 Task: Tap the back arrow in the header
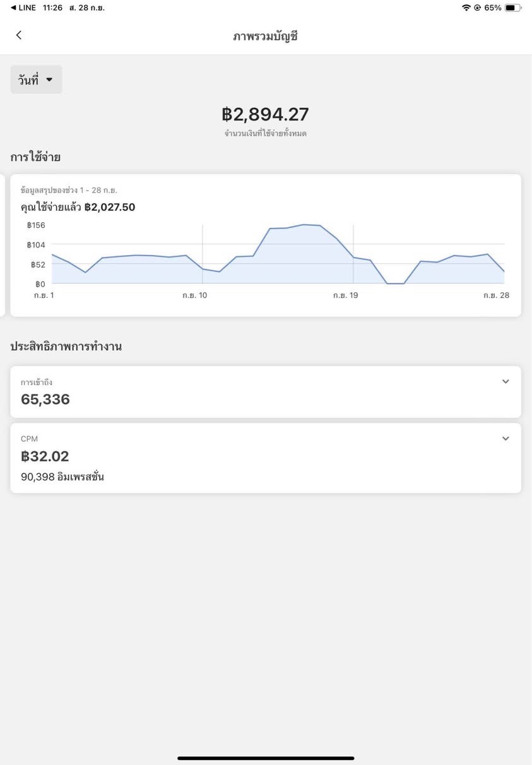pyautogui.click(x=19, y=35)
